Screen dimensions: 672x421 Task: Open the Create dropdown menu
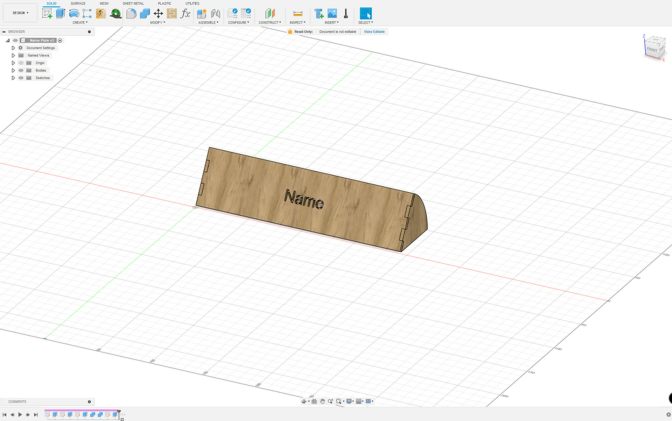click(x=80, y=22)
